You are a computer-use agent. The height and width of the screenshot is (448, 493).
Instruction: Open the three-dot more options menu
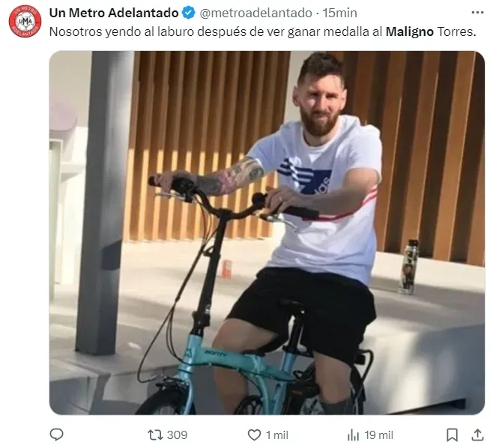477,13
